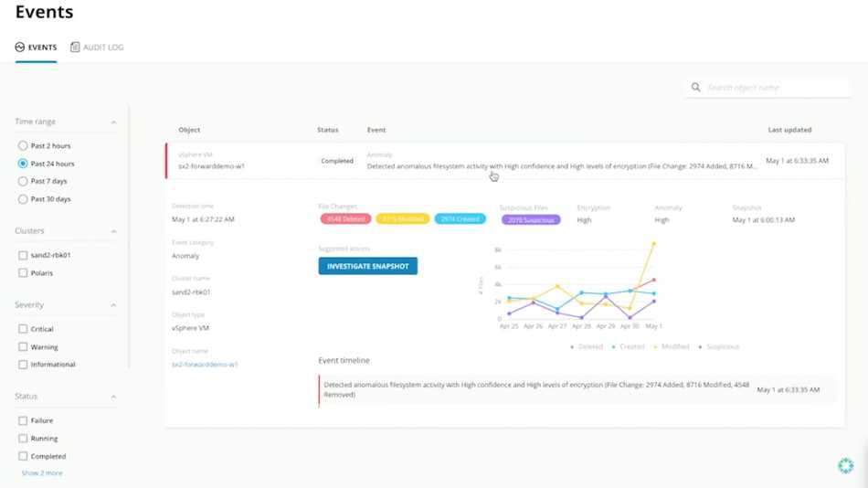This screenshot has width=868, height=488.
Task: Click the Investigate Snapshot button
Action: click(367, 266)
